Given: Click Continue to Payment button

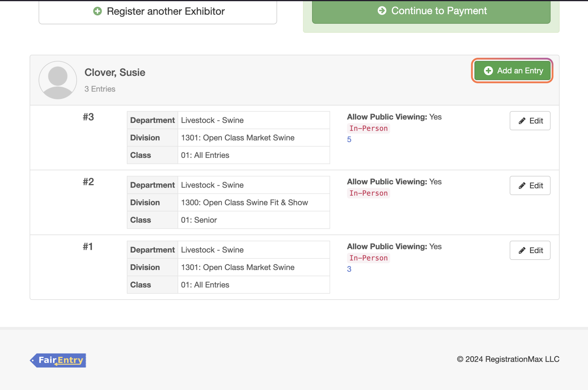Looking at the screenshot, I should pyautogui.click(x=431, y=11).
